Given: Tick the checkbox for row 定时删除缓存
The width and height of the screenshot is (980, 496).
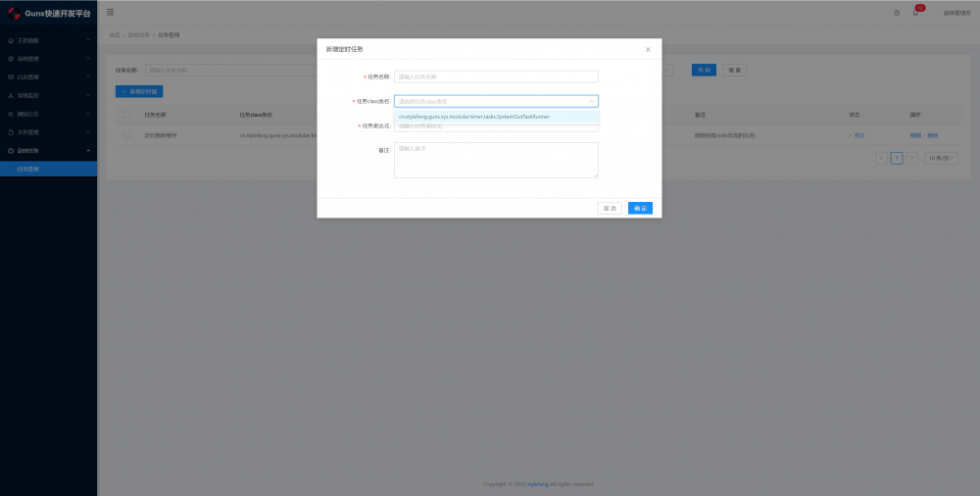Looking at the screenshot, I should point(126,135).
